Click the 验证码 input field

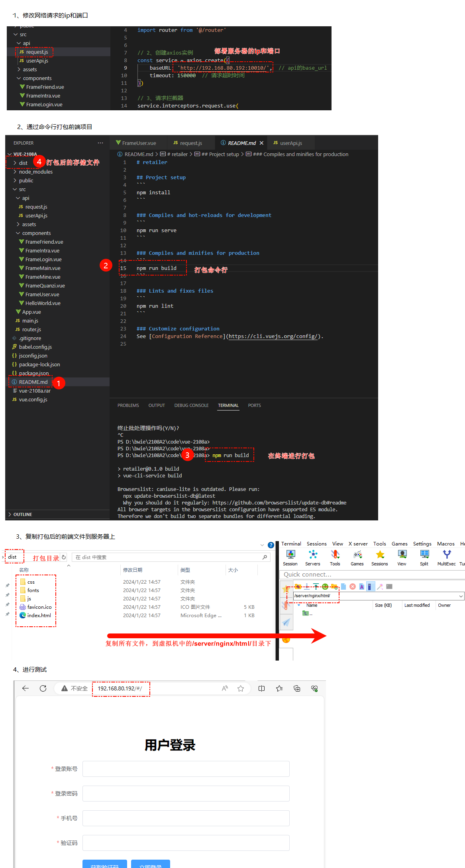(186, 843)
